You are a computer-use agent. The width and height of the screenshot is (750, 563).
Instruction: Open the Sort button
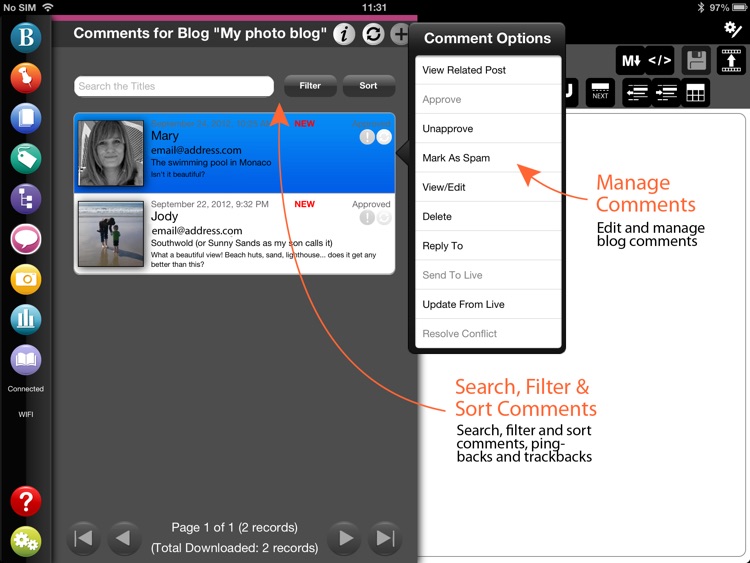pos(368,86)
